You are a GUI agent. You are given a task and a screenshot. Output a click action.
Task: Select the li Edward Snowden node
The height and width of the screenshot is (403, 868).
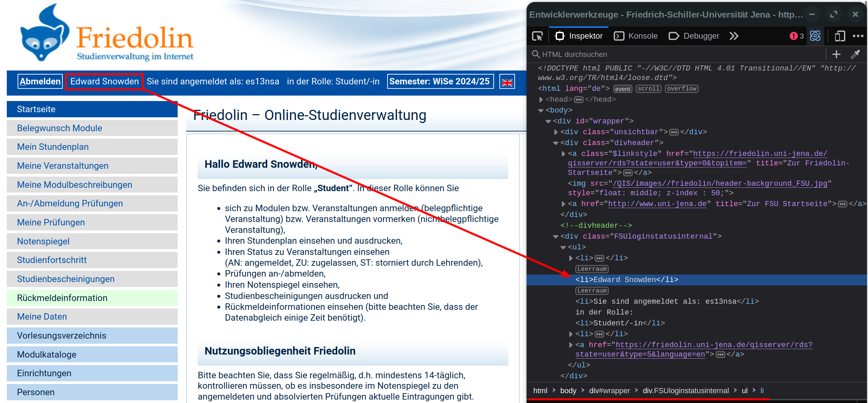coord(697,280)
